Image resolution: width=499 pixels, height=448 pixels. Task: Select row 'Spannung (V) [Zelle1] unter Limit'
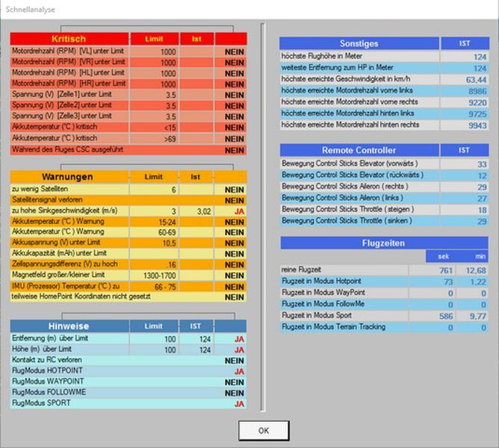tap(128, 95)
